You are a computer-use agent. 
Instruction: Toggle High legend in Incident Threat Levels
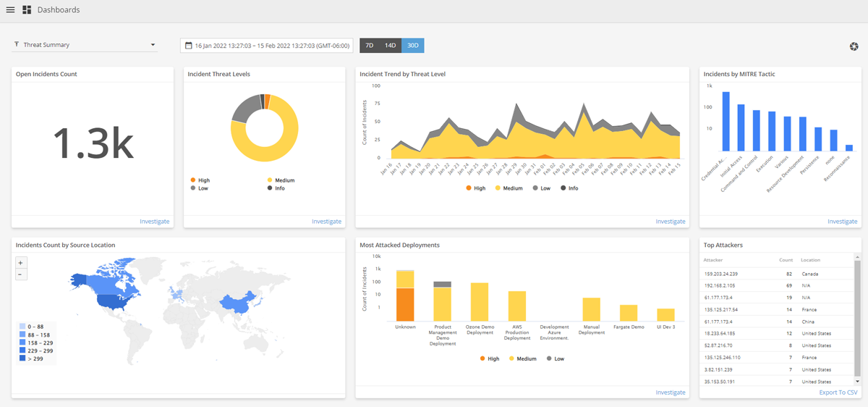[x=201, y=180]
